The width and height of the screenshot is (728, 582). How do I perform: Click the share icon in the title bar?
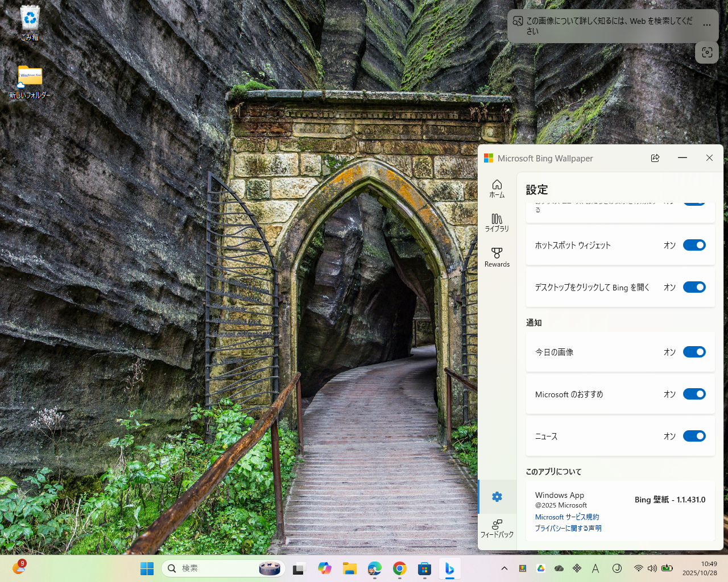pos(655,158)
